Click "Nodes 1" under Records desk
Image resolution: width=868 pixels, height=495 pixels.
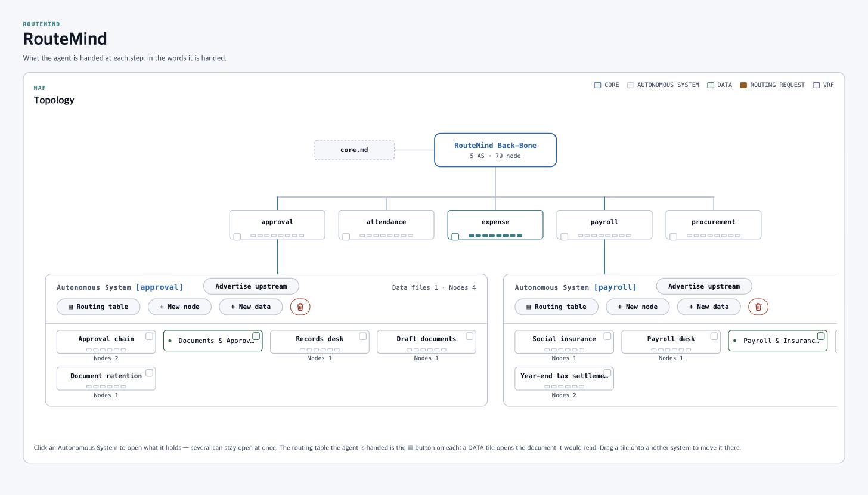(320, 358)
